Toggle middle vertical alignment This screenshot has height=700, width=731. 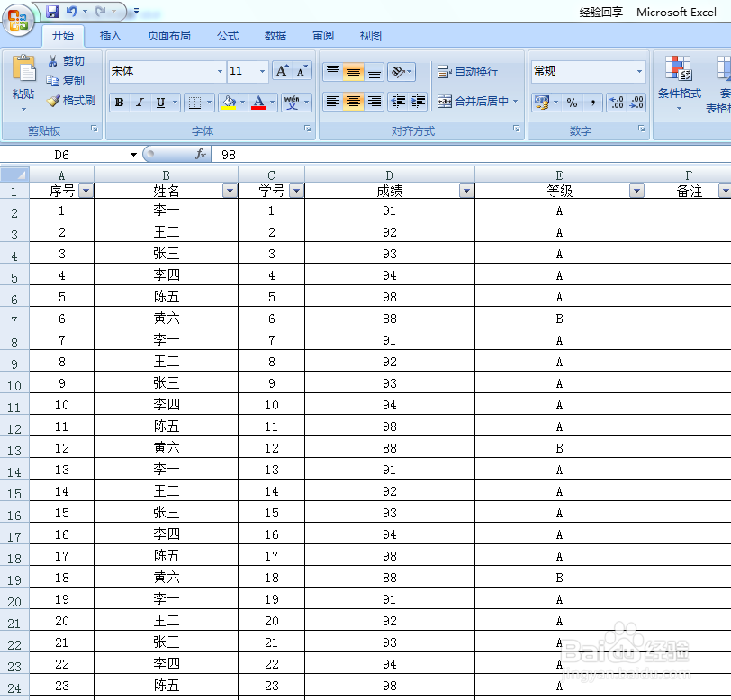pos(354,72)
